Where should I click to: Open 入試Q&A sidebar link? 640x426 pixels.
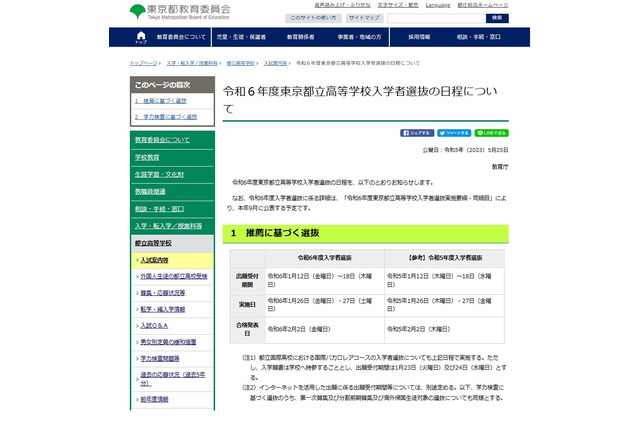coord(154,326)
